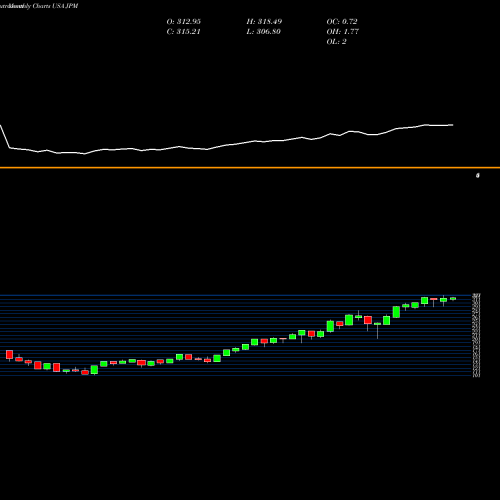Click the 'OC: 0.72' reading
Screen dimensions: 500x500
pyautogui.click(x=342, y=22)
